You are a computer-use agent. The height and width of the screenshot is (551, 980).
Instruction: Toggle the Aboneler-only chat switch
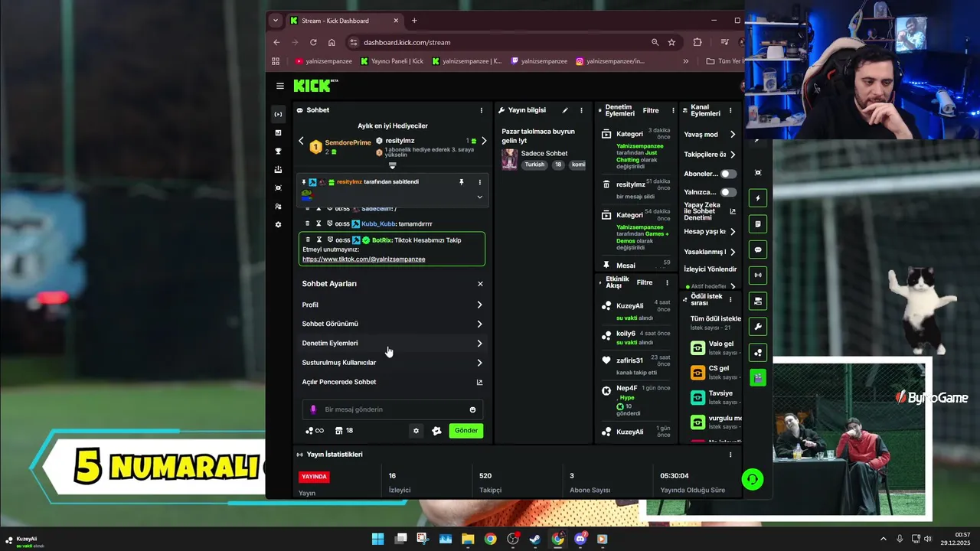(x=728, y=174)
